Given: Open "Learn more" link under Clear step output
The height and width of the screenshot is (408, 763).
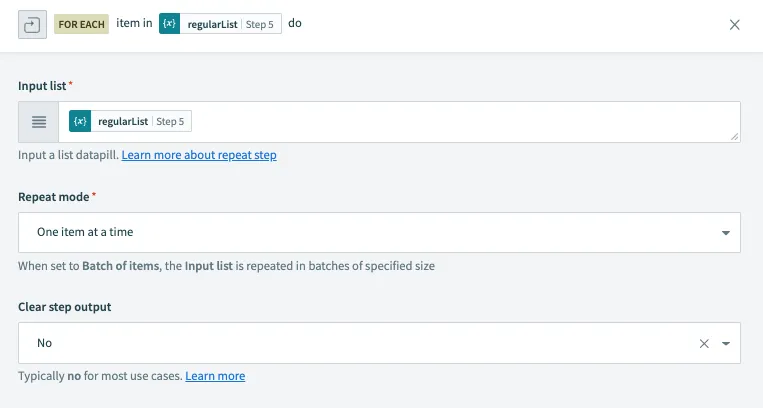Looking at the screenshot, I should click(215, 376).
